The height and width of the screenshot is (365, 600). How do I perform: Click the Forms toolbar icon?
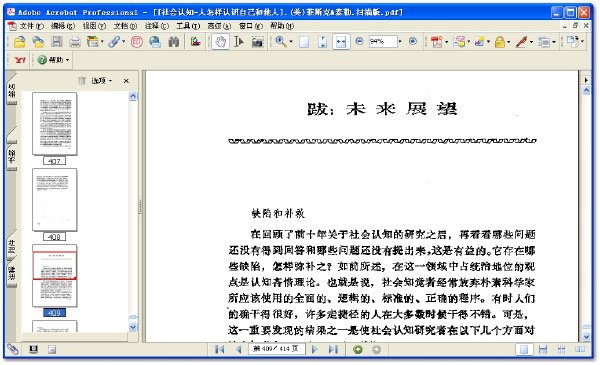[544, 41]
